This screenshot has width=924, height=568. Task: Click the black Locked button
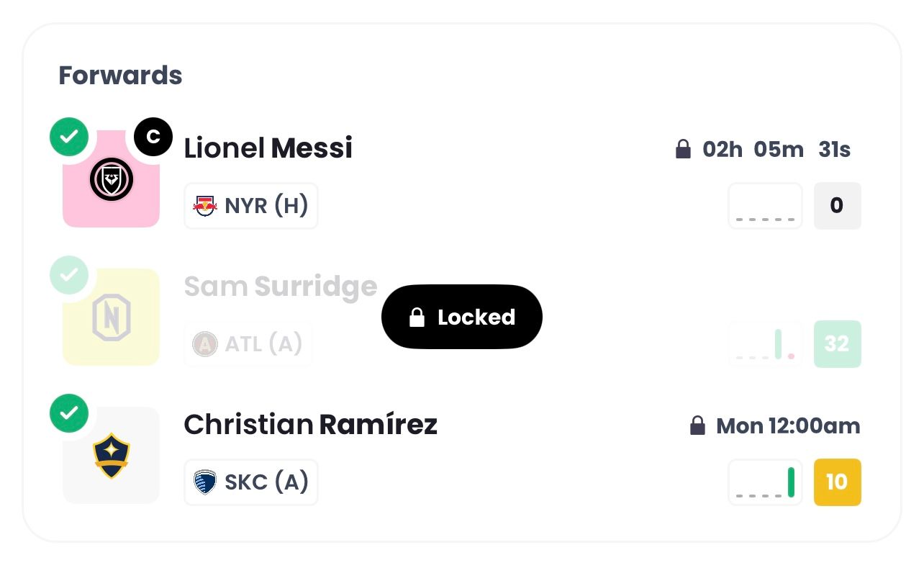pos(461,317)
